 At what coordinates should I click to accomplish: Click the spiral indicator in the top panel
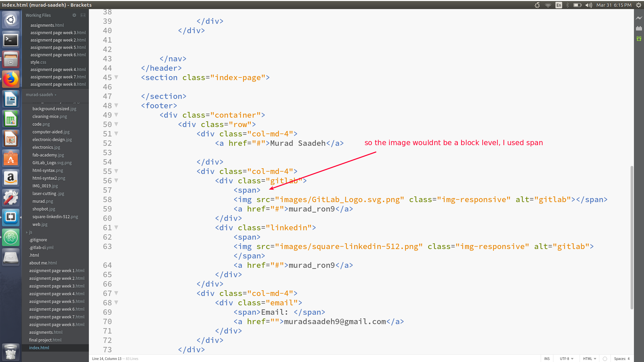click(x=537, y=5)
